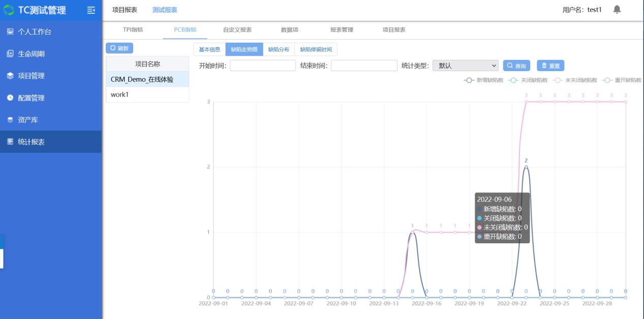Toggle 新增缺陷数 series in chart legend
The image size is (644, 319).
[x=484, y=80]
